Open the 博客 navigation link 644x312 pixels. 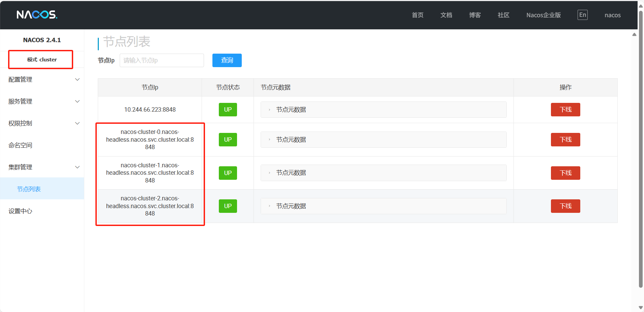pyautogui.click(x=475, y=15)
